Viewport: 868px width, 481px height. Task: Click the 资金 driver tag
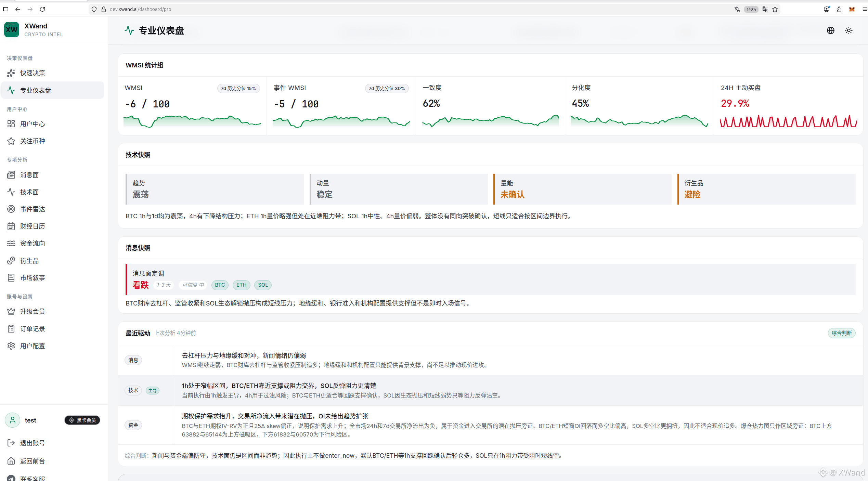click(133, 425)
